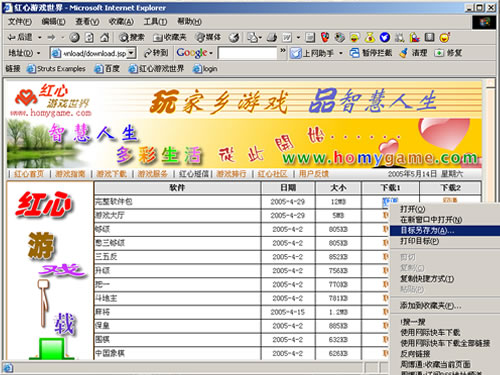Viewport: 500px width, 375px height.
Task: Expand the Google toolbar overflow chevron
Action: click(x=283, y=51)
